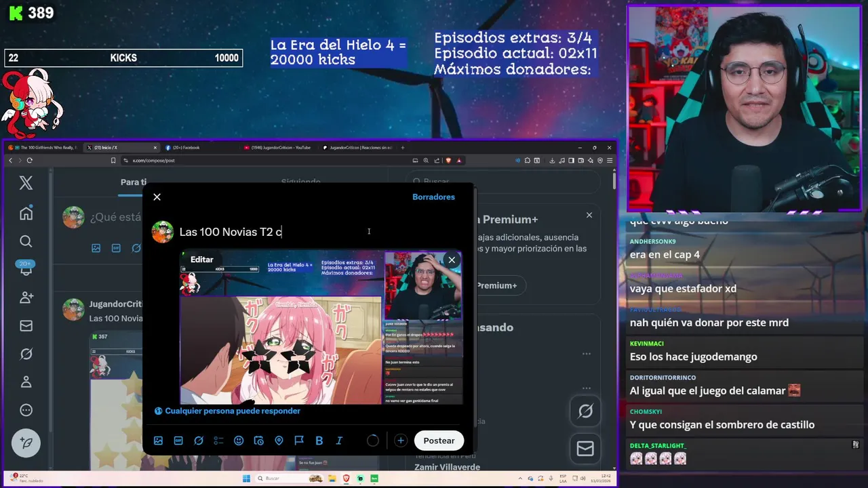Switch to the Para ti tab
This screenshot has height=488, width=868.
coord(133,182)
